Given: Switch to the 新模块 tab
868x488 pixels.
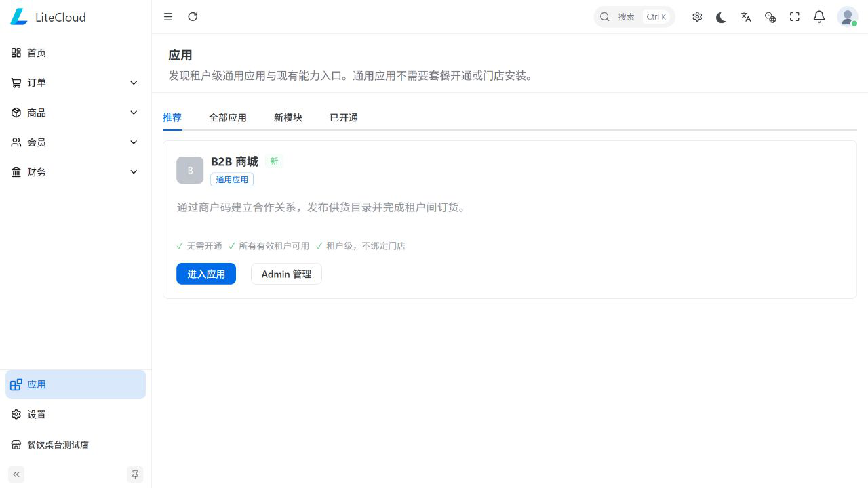Looking at the screenshot, I should point(288,117).
